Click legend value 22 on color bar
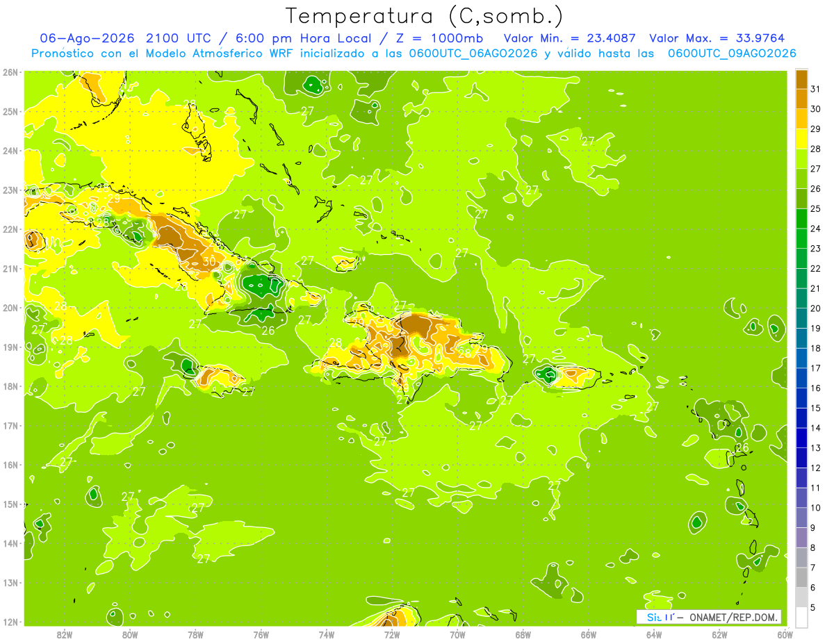This screenshot has width=834, height=644. 815,268
